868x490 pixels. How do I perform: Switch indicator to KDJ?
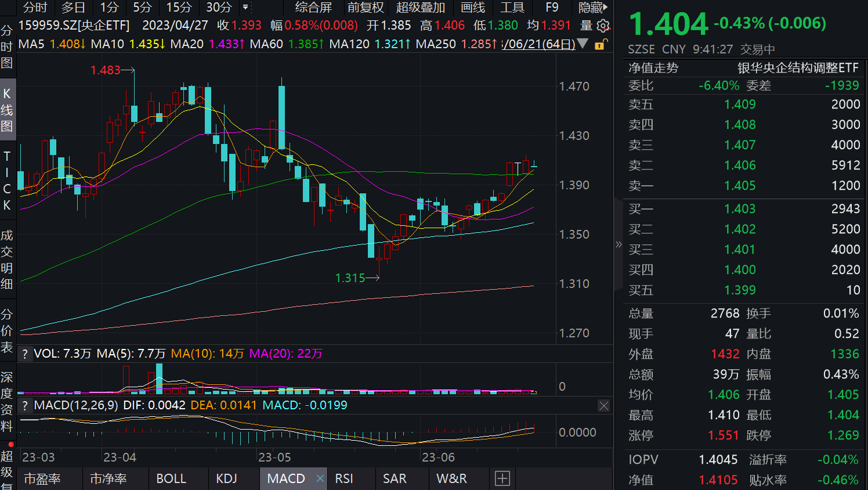pos(227,478)
